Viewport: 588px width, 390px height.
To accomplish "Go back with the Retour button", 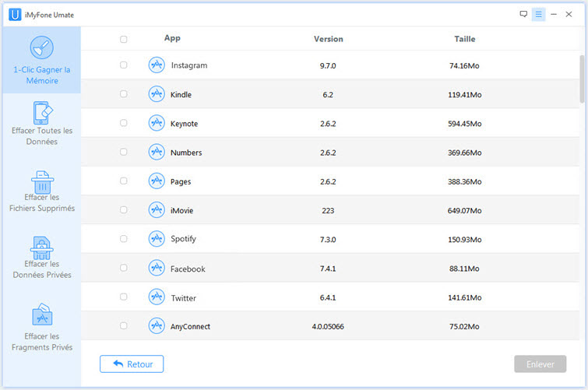I will tap(132, 364).
